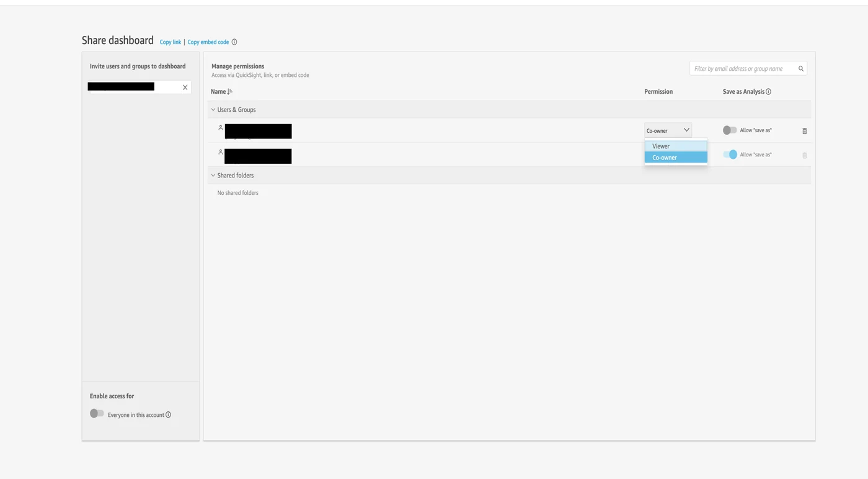Click the "No shared folders" text
Screen dimensions: 868x479
[x=238, y=193]
